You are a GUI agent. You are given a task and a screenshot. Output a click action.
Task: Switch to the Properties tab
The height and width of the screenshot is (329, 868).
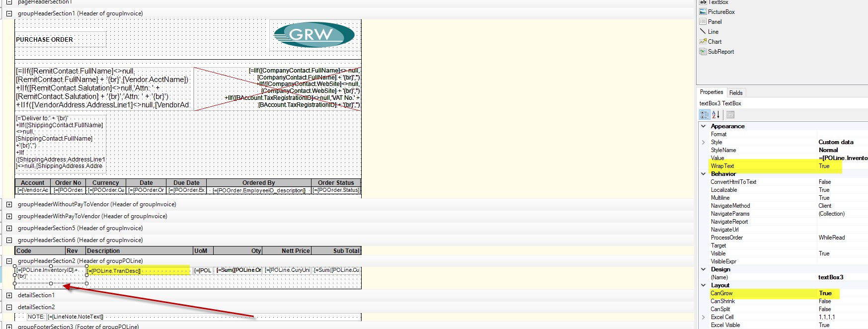coord(711,92)
